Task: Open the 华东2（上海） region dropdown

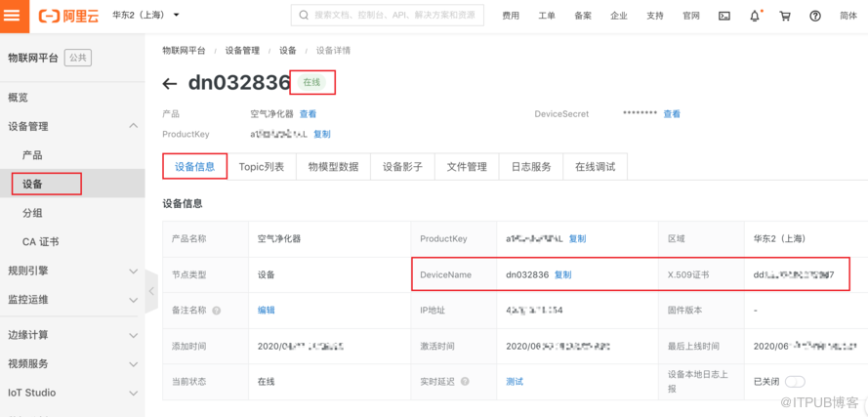Action: pos(145,16)
